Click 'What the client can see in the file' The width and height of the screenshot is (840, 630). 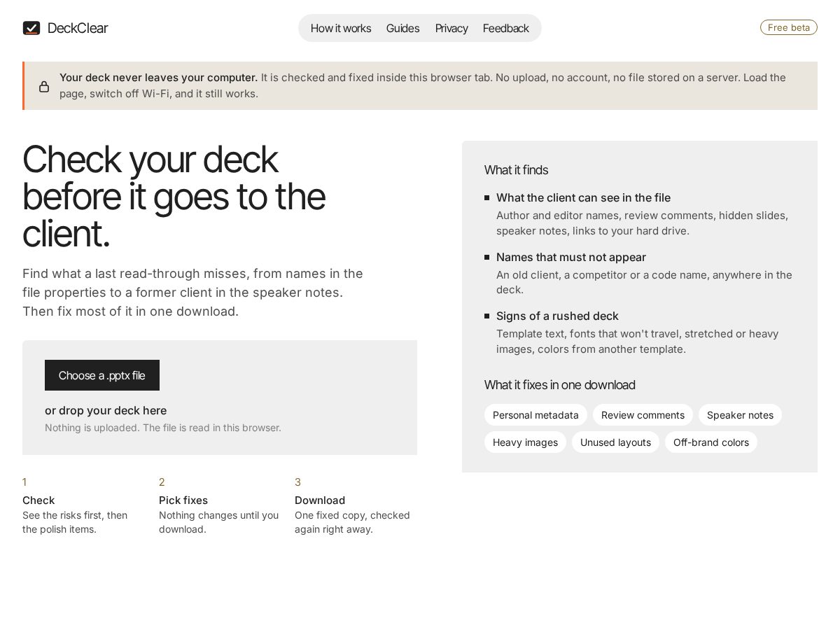pyautogui.click(x=583, y=198)
